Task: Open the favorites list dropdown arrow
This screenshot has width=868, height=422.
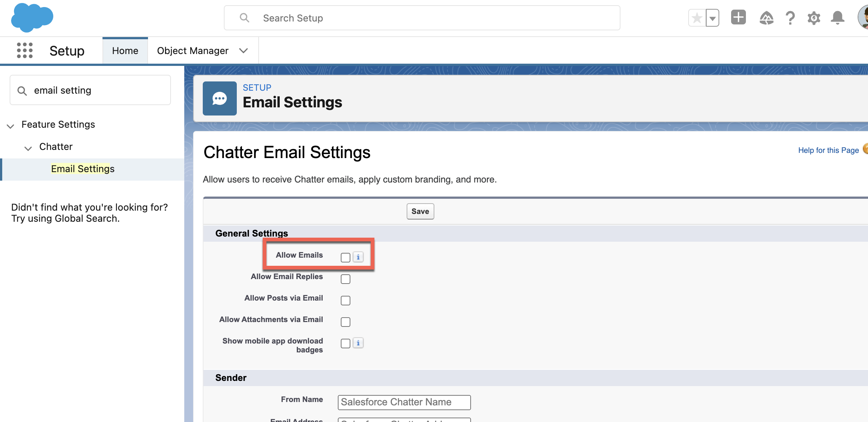Action: coord(712,18)
